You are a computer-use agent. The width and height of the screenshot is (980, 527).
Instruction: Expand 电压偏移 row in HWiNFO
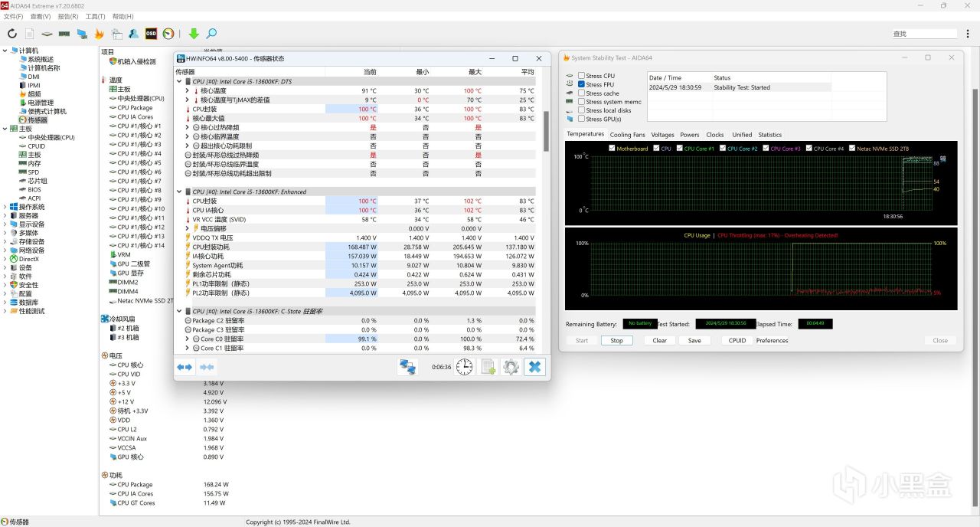point(187,228)
